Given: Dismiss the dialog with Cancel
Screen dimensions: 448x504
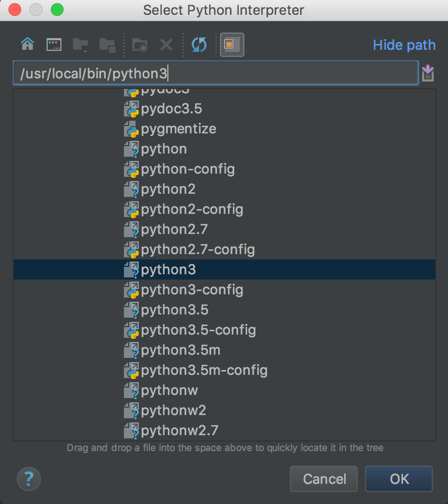Looking at the screenshot, I should tap(324, 479).
